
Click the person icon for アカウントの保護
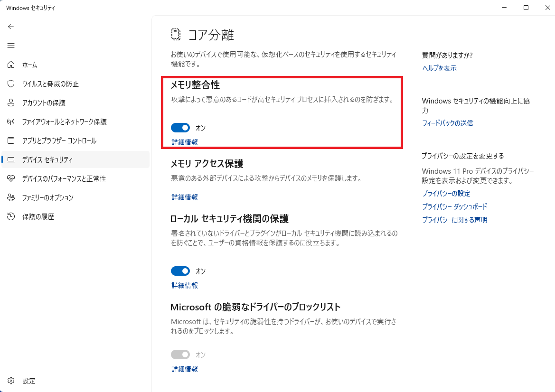(x=11, y=103)
